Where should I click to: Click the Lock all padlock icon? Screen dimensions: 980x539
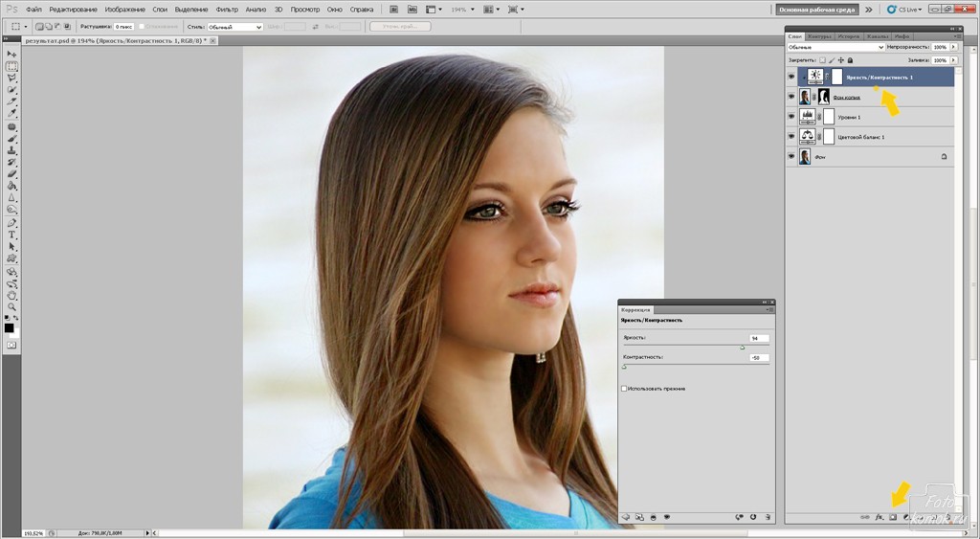coord(851,59)
